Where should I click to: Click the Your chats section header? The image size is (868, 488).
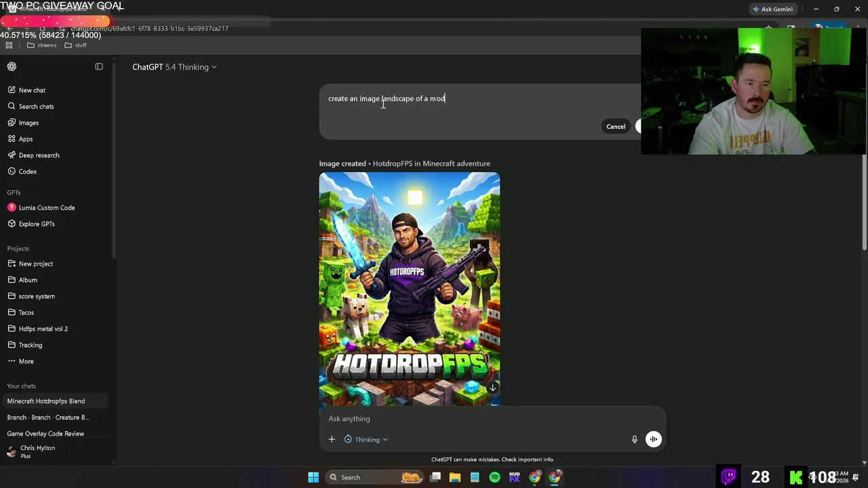21,386
